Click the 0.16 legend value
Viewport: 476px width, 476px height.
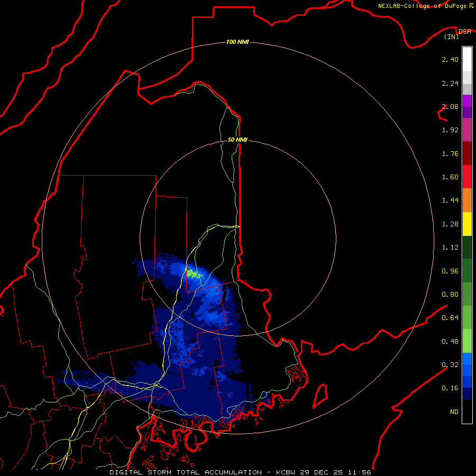click(x=450, y=388)
